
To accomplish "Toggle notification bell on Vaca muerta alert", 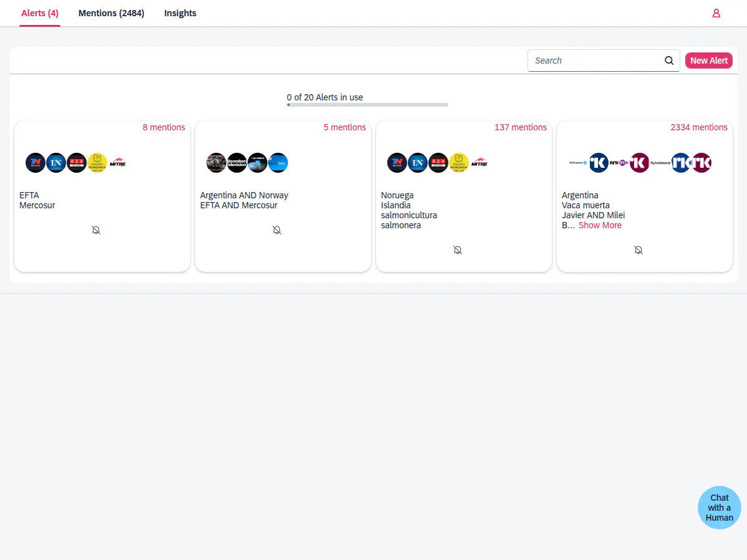I will [639, 250].
